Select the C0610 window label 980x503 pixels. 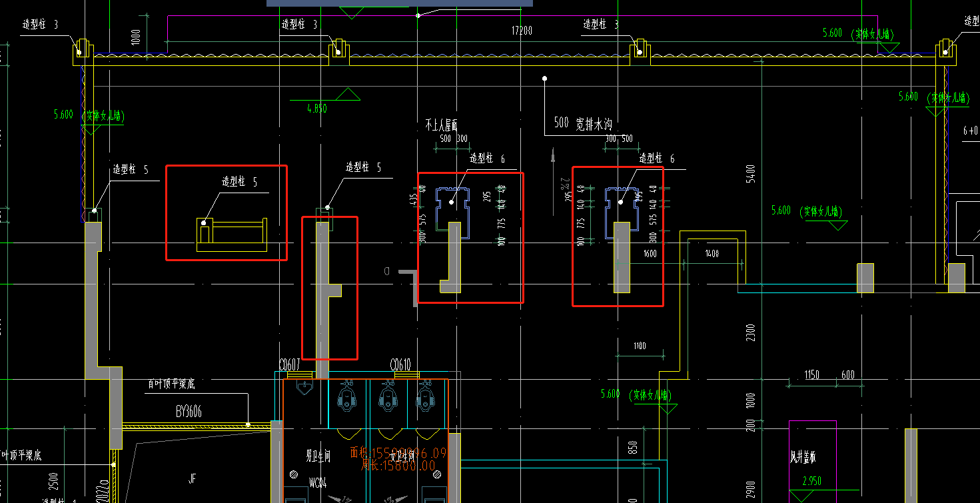tap(400, 365)
